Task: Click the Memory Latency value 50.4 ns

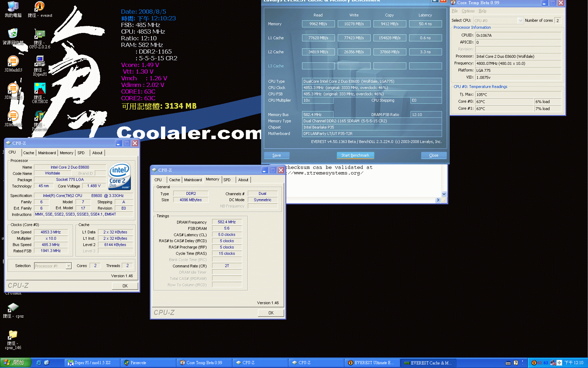Action: point(425,24)
